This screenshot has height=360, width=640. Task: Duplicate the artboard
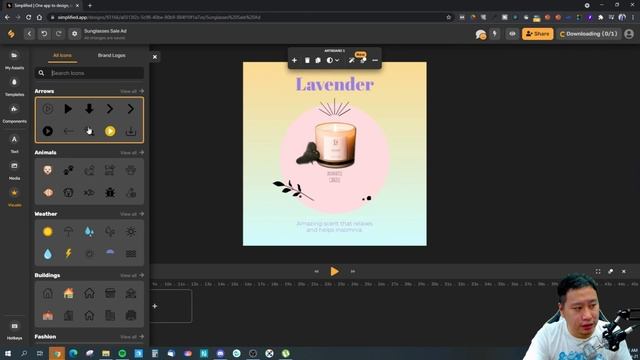318,60
